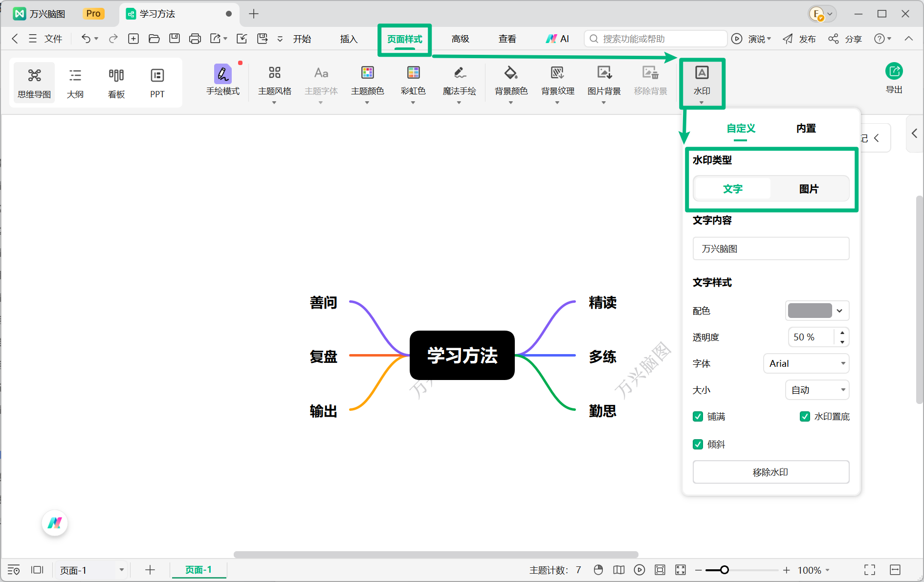This screenshot has width=924, height=582.
Task: Click the 搜索功能或帮助 search box
Action: (655, 39)
